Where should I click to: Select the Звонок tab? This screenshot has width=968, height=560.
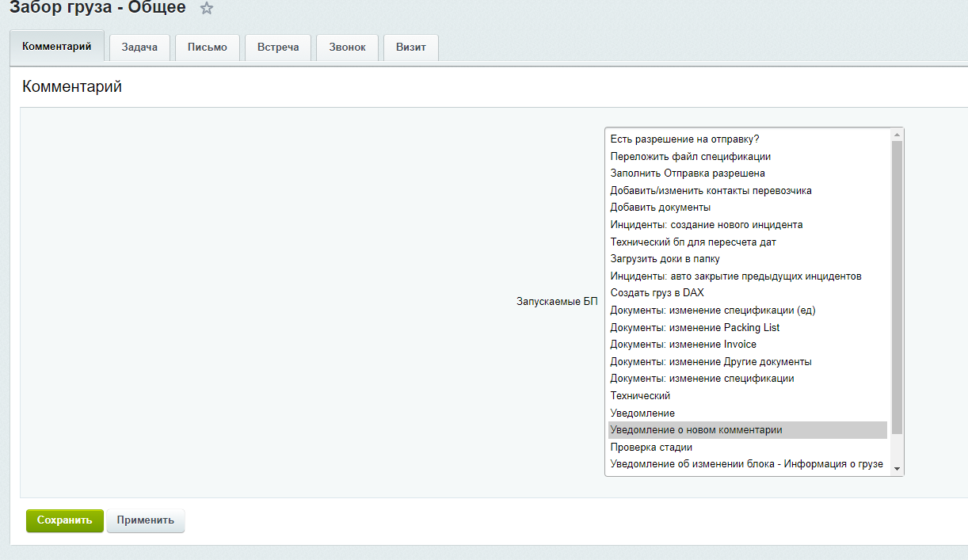click(347, 48)
